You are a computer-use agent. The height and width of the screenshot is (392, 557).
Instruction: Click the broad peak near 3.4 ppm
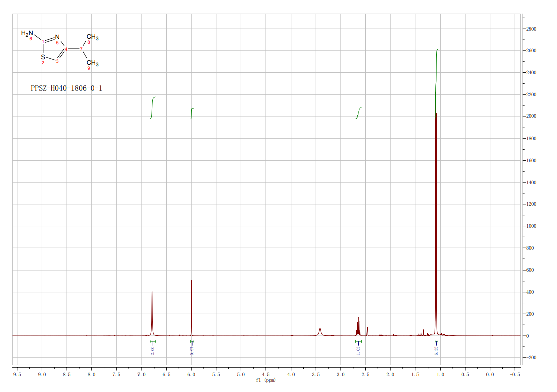320,331
